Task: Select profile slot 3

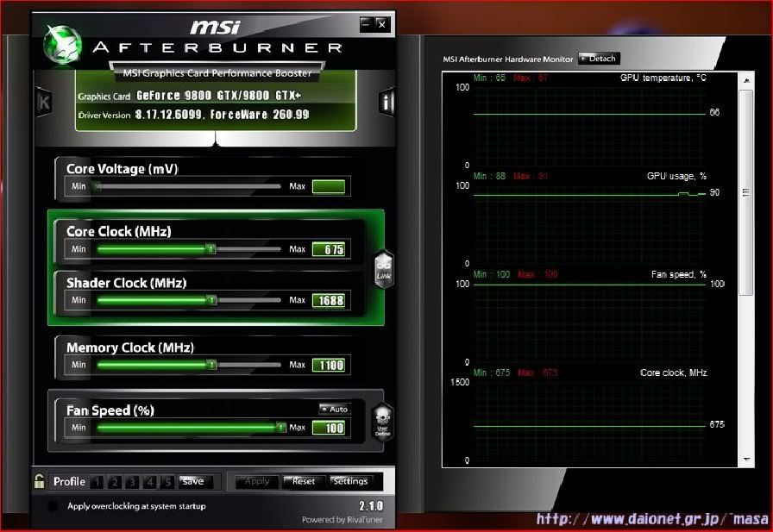Action: 132,482
